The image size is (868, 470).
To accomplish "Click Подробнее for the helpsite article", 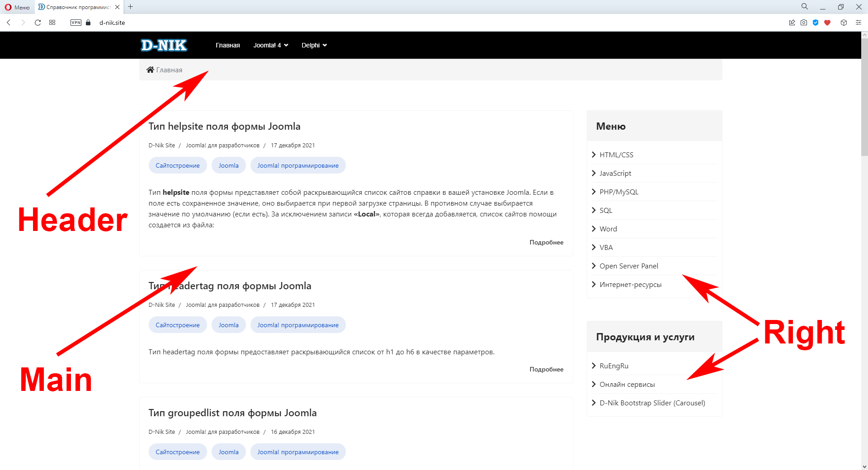I will tap(546, 242).
